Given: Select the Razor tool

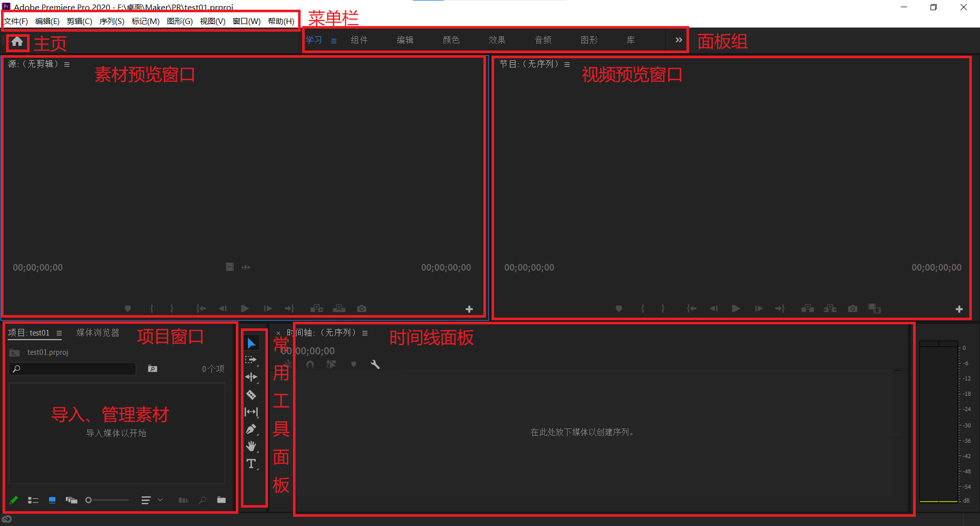Looking at the screenshot, I should coord(251,395).
